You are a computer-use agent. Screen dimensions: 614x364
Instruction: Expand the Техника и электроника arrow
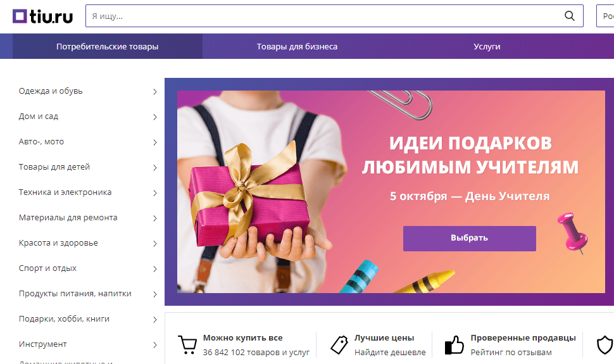click(x=155, y=193)
